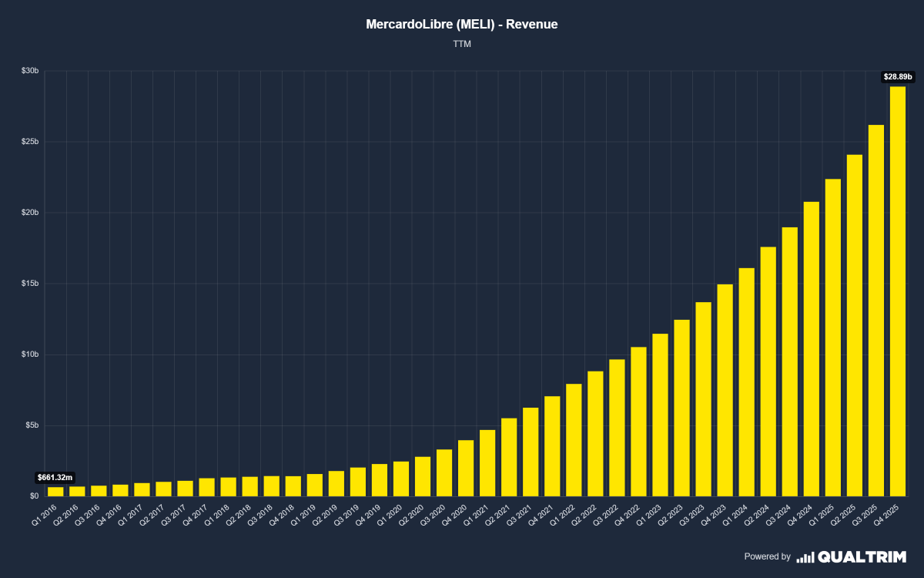This screenshot has width=924, height=578.
Task: Click the $20b y-axis label
Action: (31, 213)
